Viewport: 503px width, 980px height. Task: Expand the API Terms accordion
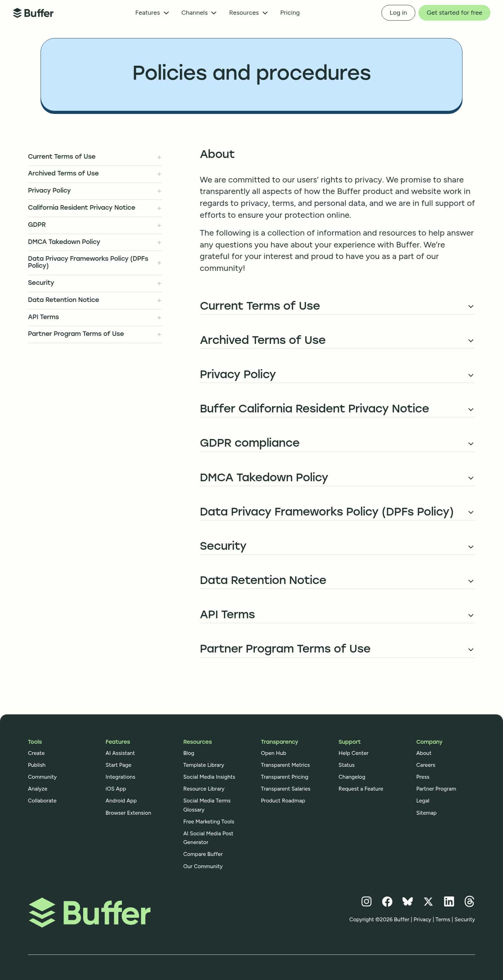point(471,615)
